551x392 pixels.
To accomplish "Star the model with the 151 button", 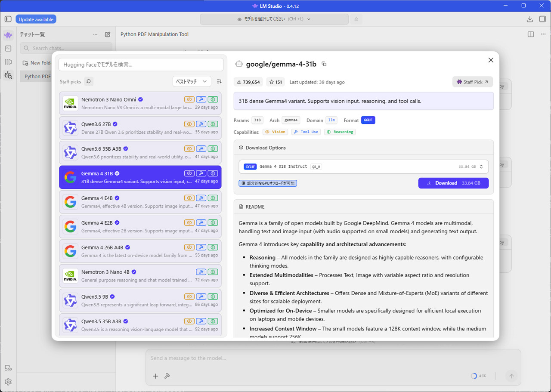I will 276,82.
